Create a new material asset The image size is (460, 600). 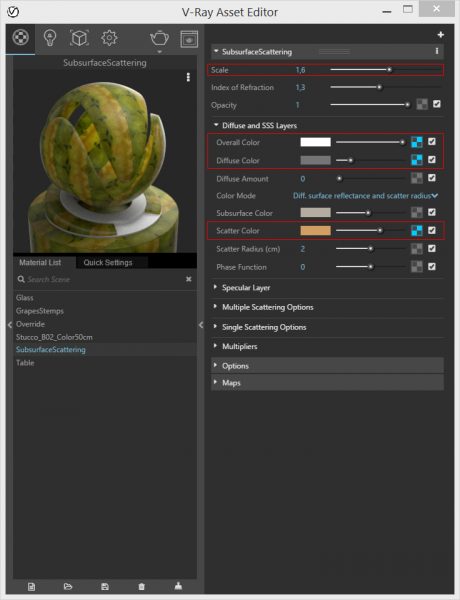click(31, 587)
